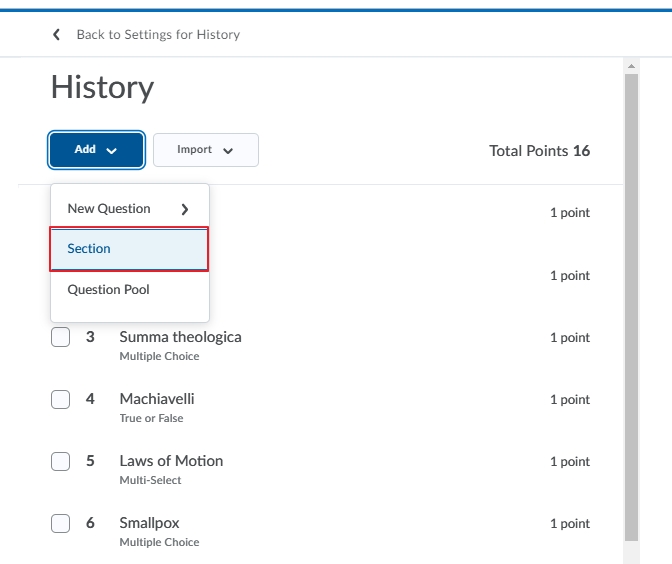Expand the Import dropdown
672x564 pixels.
[x=206, y=150]
